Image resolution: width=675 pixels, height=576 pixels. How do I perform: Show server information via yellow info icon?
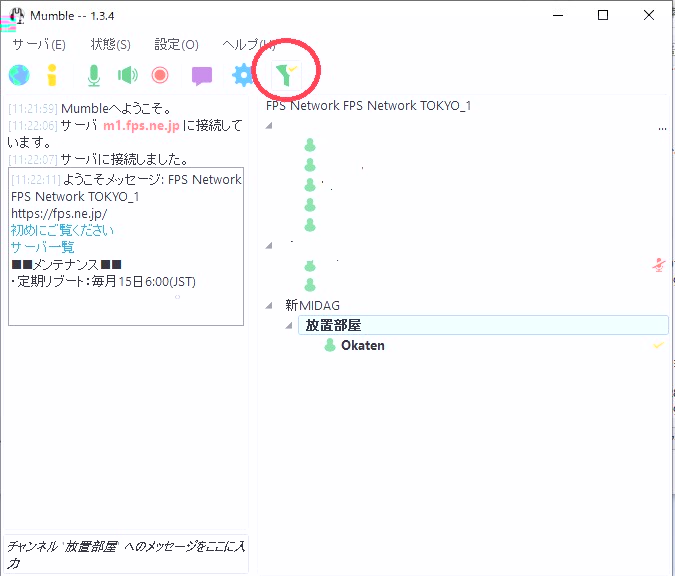coord(52,75)
